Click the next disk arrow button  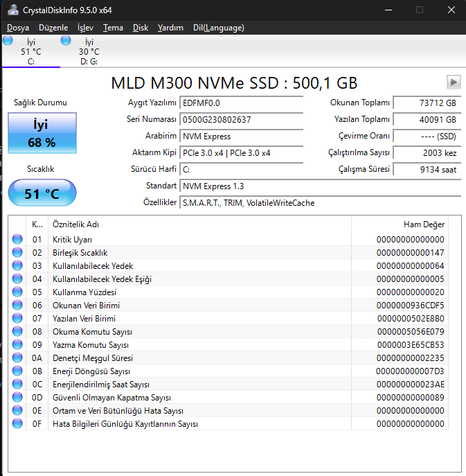pyautogui.click(x=454, y=82)
